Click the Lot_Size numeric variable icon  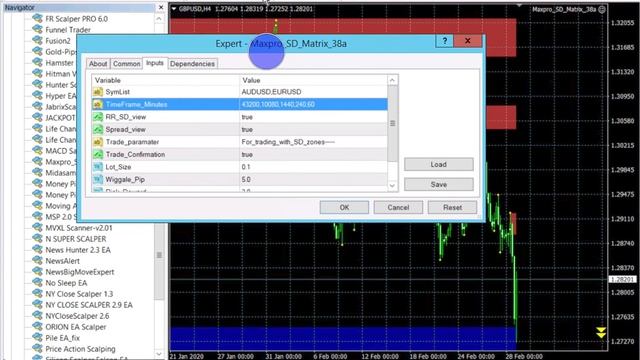[98, 167]
